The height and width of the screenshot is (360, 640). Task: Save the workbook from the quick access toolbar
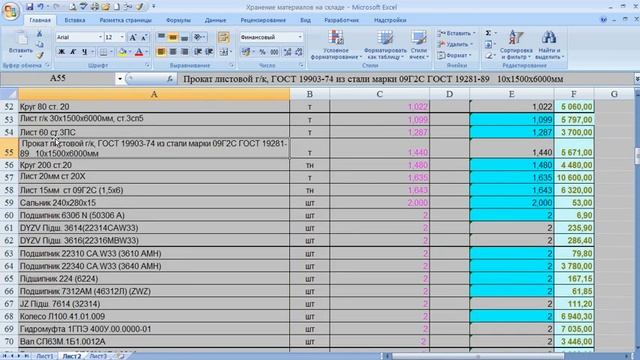point(29,7)
